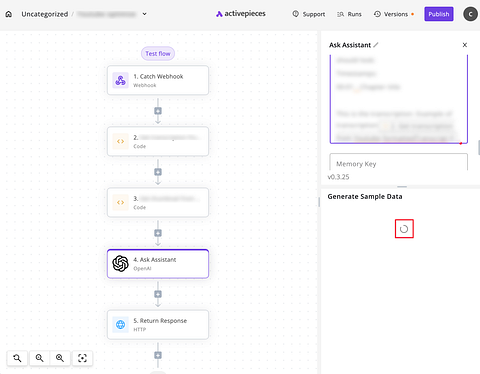
Task: Click the Return Response globe icon
Action: pos(120,325)
